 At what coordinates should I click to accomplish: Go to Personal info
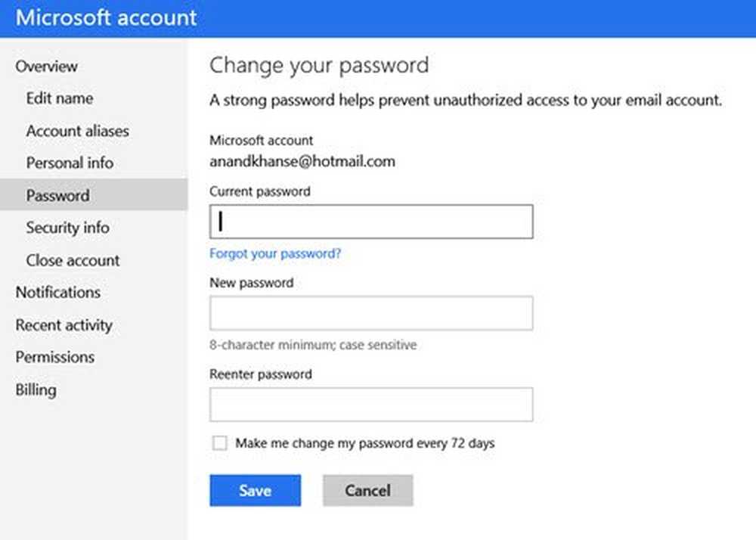pyautogui.click(x=70, y=163)
